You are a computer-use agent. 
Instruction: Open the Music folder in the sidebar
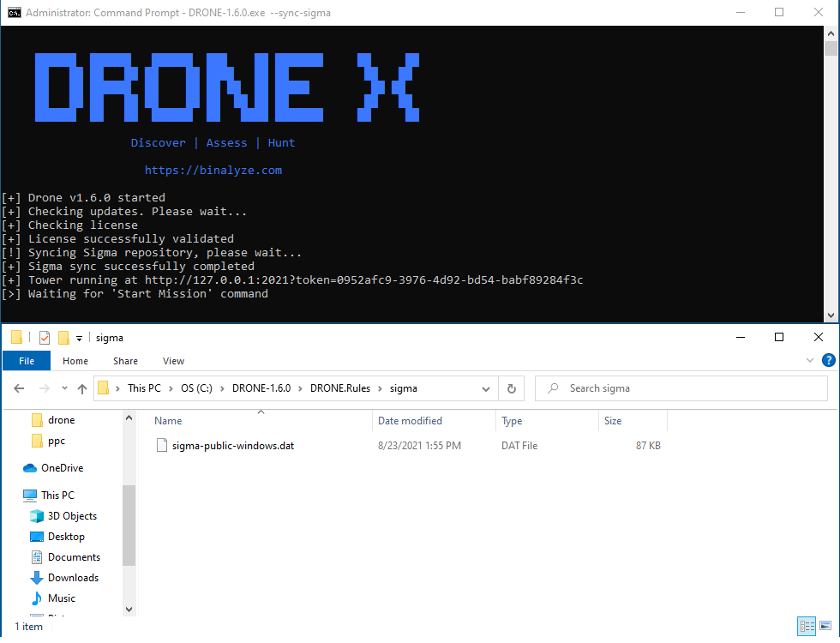point(62,598)
